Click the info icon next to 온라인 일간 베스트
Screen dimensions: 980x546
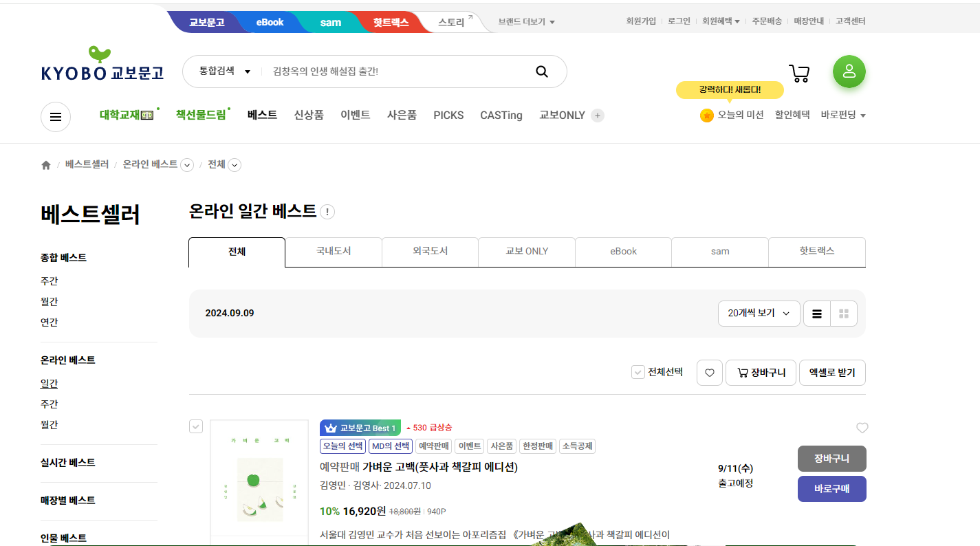pyautogui.click(x=327, y=212)
